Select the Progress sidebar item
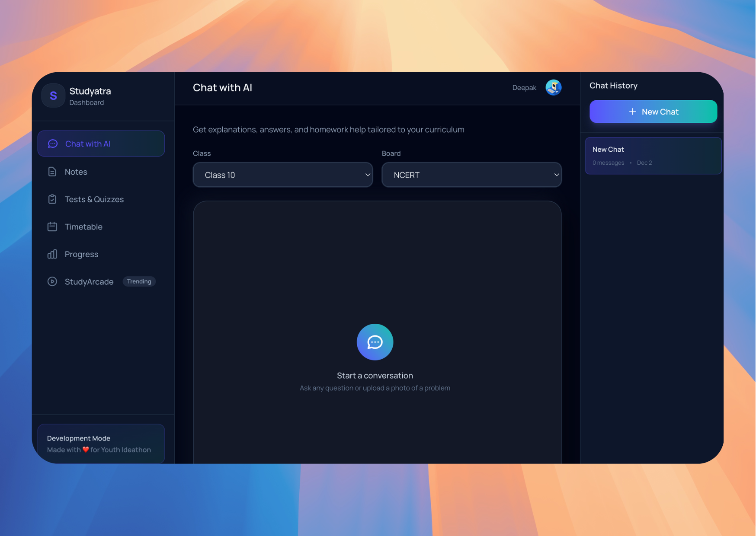The image size is (756, 536). click(81, 254)
